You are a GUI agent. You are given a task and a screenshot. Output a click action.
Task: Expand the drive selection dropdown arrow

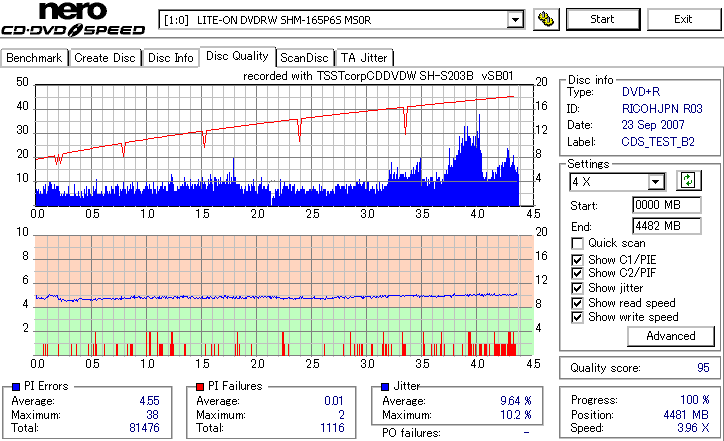[x=515, y=20]
